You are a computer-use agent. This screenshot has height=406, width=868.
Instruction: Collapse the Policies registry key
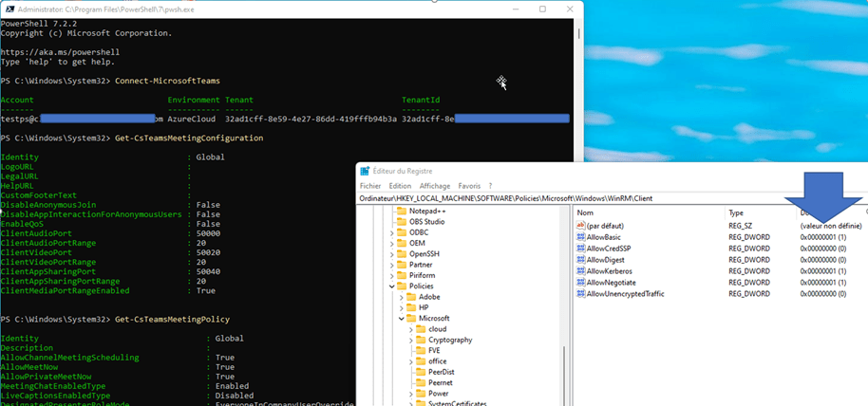(x=391, y=286)
